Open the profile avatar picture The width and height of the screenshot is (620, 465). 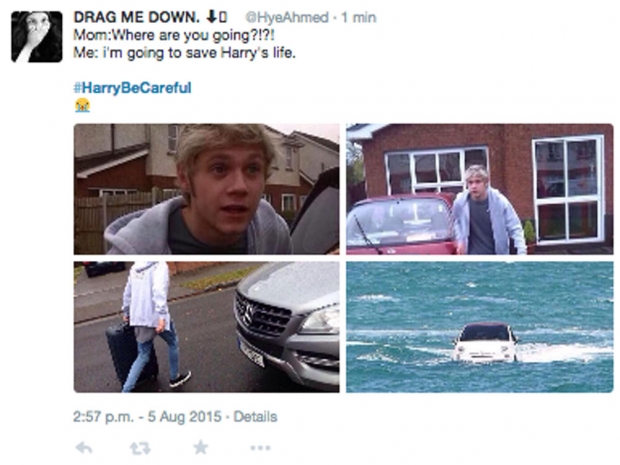point(37,37)
